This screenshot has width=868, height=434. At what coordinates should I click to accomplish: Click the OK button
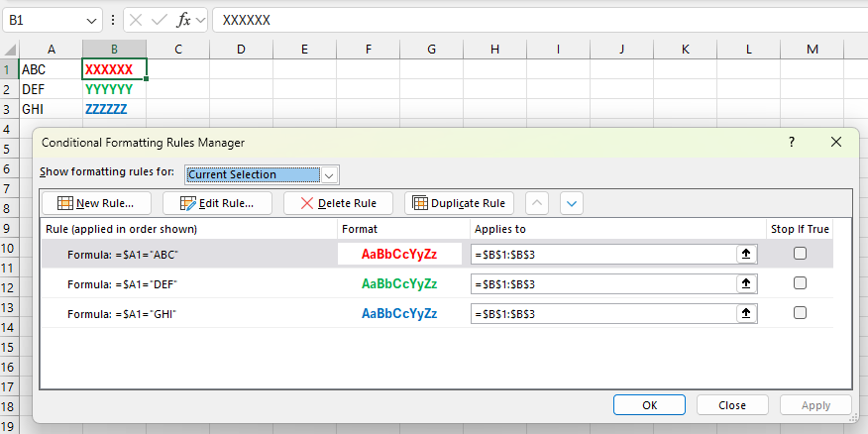tap(649, 405)
